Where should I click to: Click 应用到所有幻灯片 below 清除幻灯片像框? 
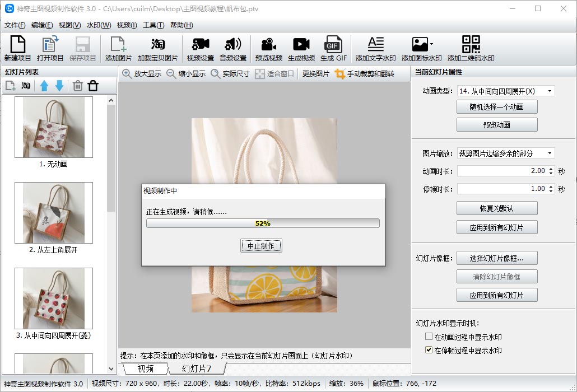point(497,295)
